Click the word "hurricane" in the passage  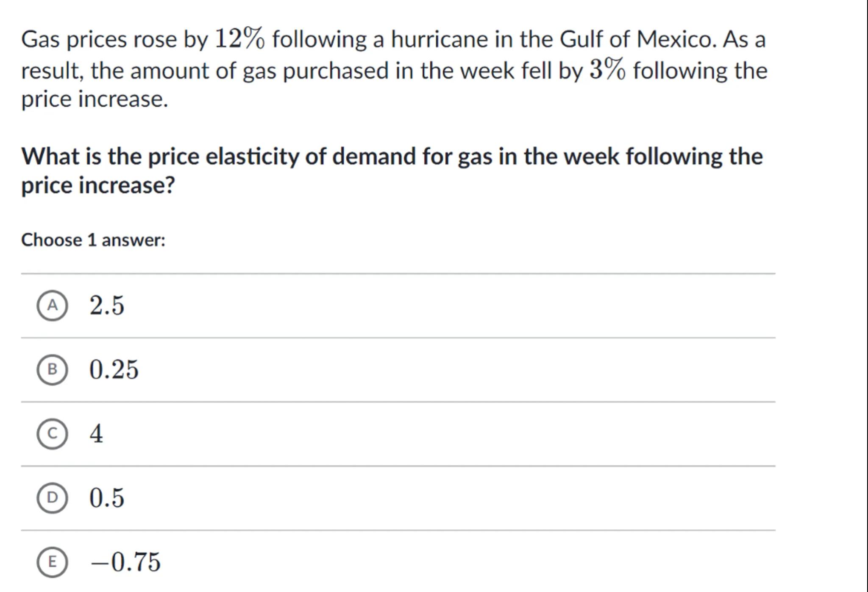439,39
